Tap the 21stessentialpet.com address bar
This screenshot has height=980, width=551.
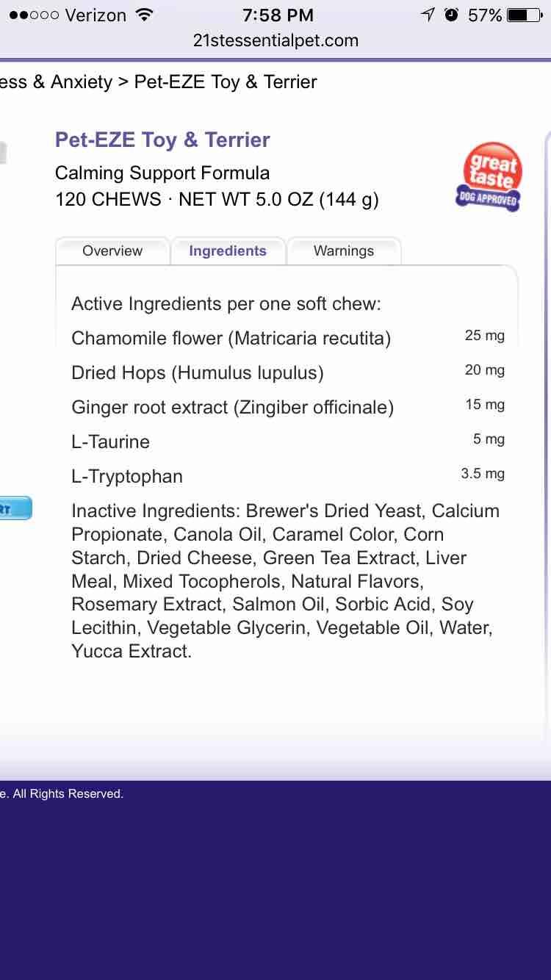click(275, 40)
